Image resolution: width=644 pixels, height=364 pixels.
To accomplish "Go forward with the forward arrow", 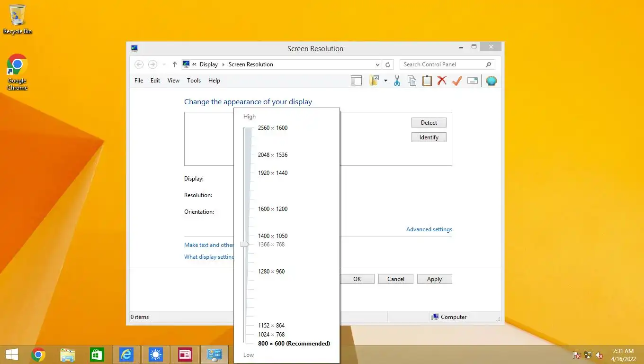I will [x=152, y=64].
